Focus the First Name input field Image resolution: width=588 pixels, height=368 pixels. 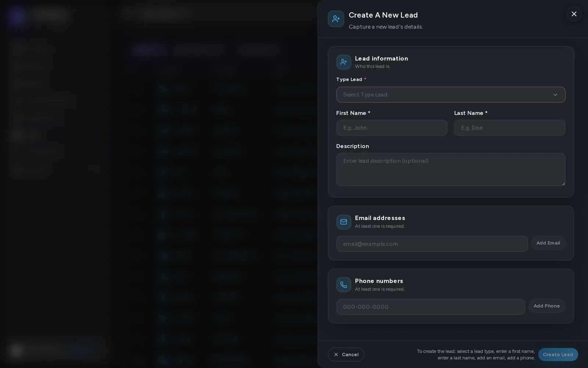click(392, 128)
